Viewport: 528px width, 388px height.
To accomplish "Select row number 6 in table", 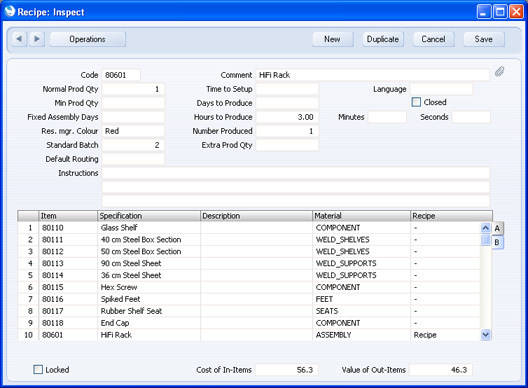I will (x=28, y=287).
